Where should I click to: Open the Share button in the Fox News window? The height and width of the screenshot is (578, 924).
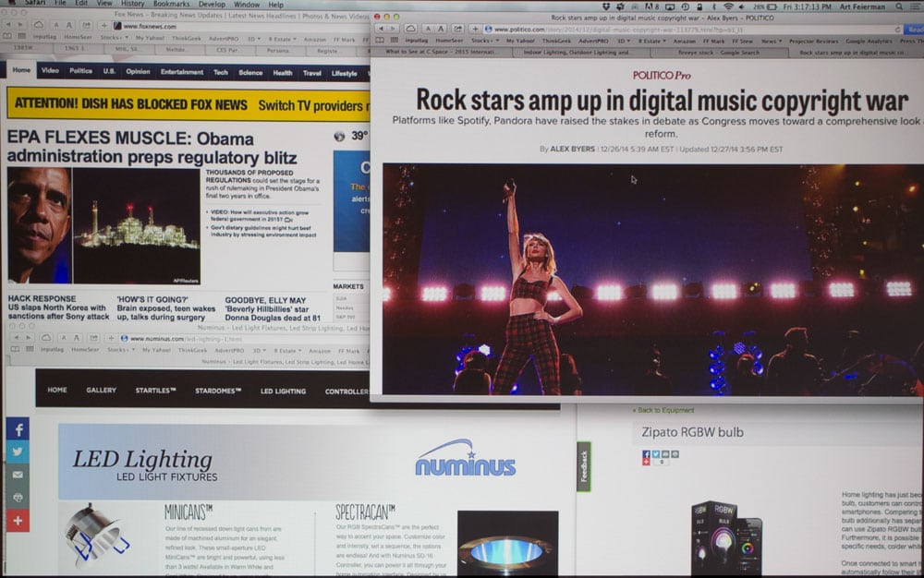tap(87, 25)
